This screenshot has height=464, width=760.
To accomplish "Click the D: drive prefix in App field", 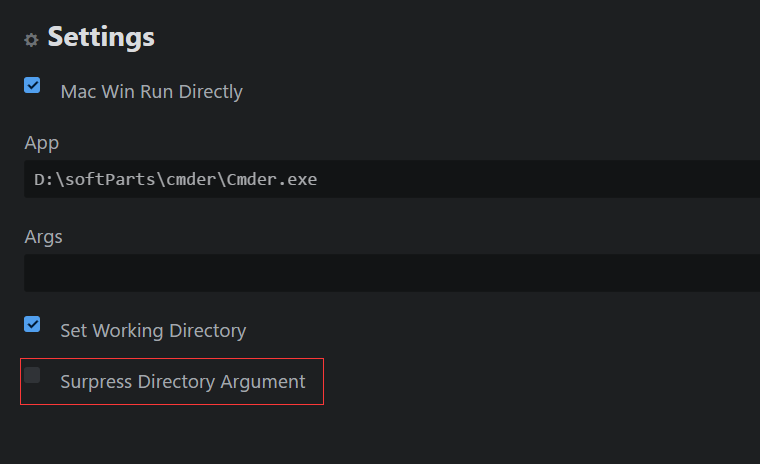I will tap(44, 179).
